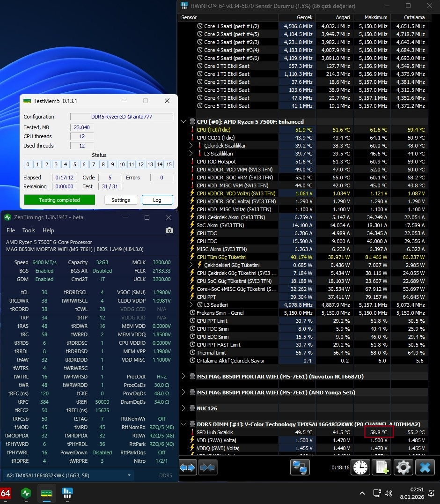
Task: Expand L3 Sıcaklıkları subgroup
Action: coord(191,154)
